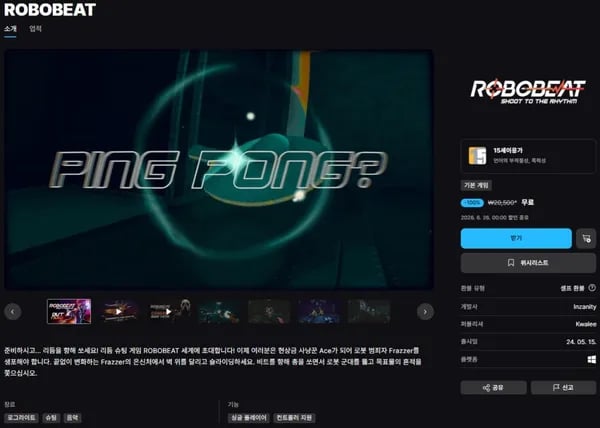Open the Kwalee publisher link
Image resolution: width=600 pixels, height=428 pixels.
point(586,324)
